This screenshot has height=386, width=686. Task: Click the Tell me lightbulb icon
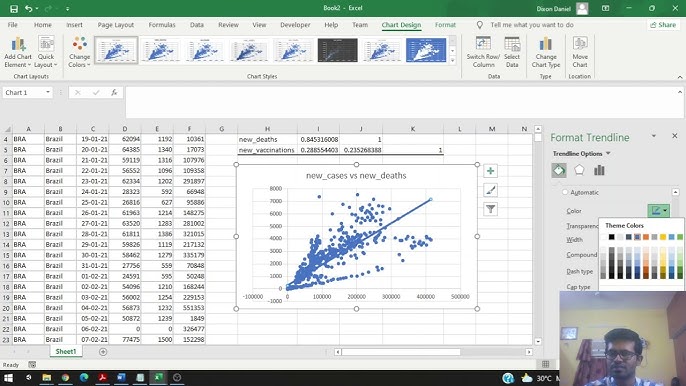click(480, 25)
